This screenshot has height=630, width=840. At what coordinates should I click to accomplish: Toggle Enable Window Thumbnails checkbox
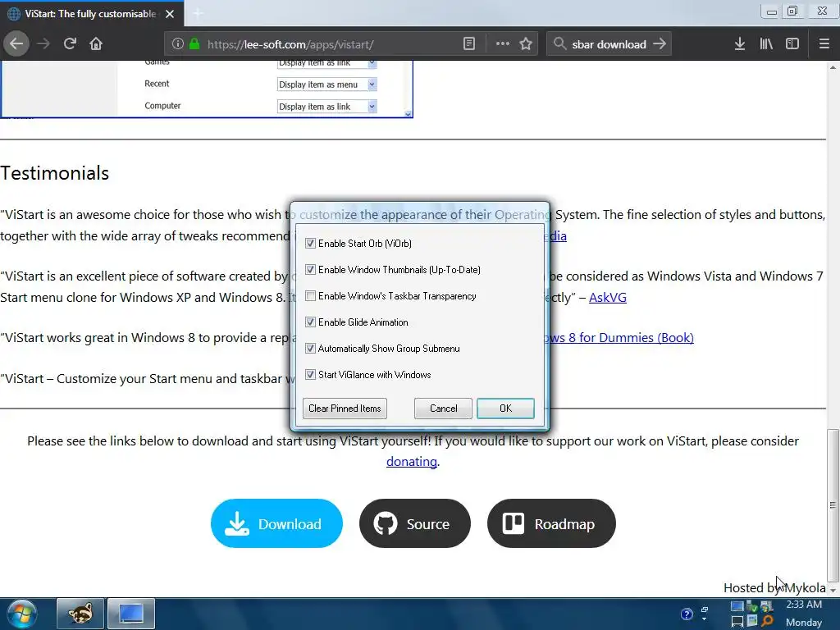(x=310, y=269)
